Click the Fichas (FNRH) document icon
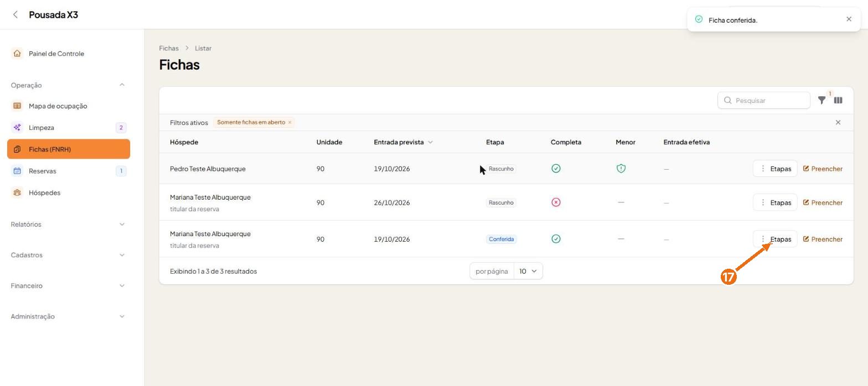The image size is (868, 386). tap(17, 149)
